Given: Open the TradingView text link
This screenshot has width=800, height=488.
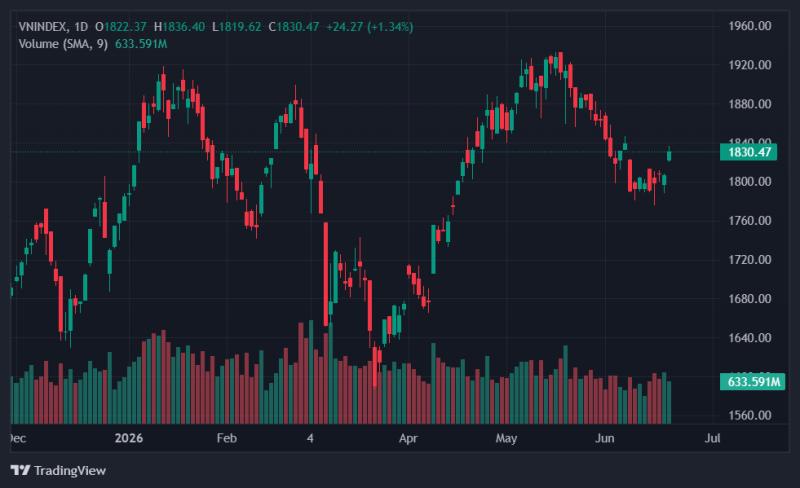Looking at the screenshot, I should [x=70, y=470].
